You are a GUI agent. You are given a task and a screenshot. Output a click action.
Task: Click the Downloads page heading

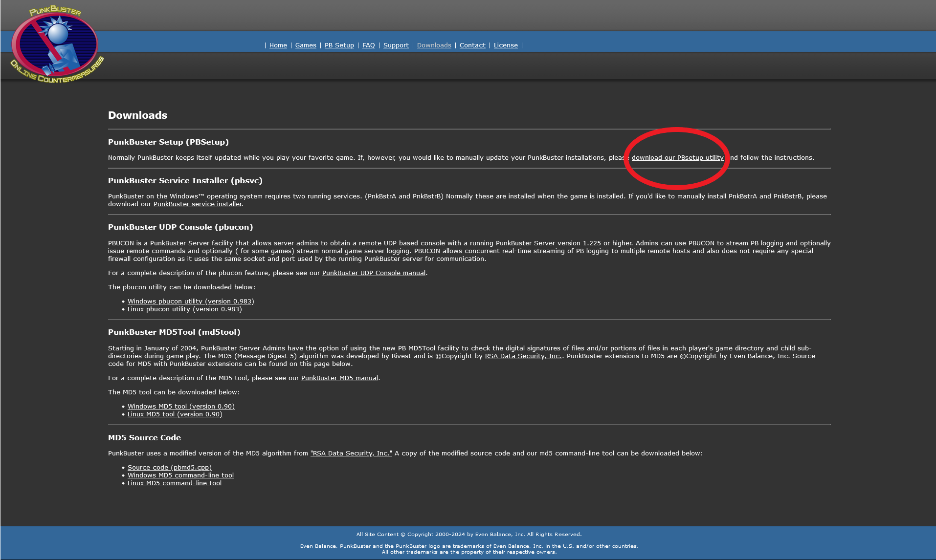137,115
